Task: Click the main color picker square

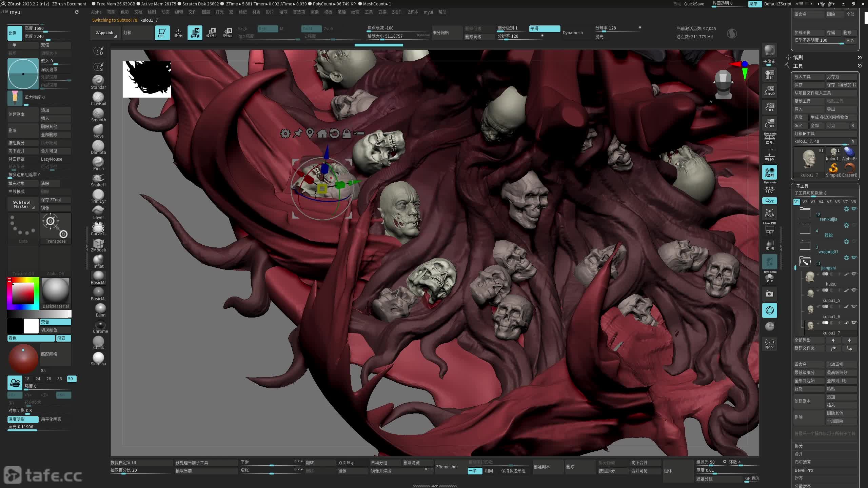Action: [x=23, y=293]
